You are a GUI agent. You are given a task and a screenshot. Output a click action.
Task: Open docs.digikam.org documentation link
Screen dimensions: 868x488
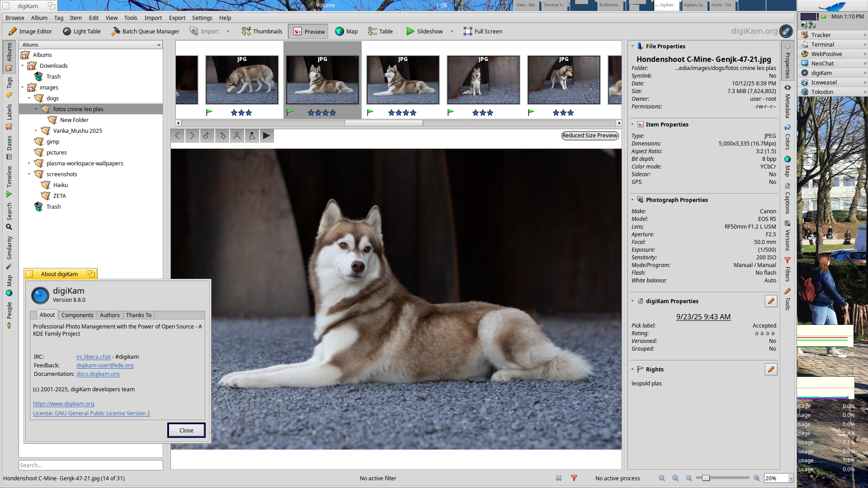pyautogui.click(x=98, y=374)
